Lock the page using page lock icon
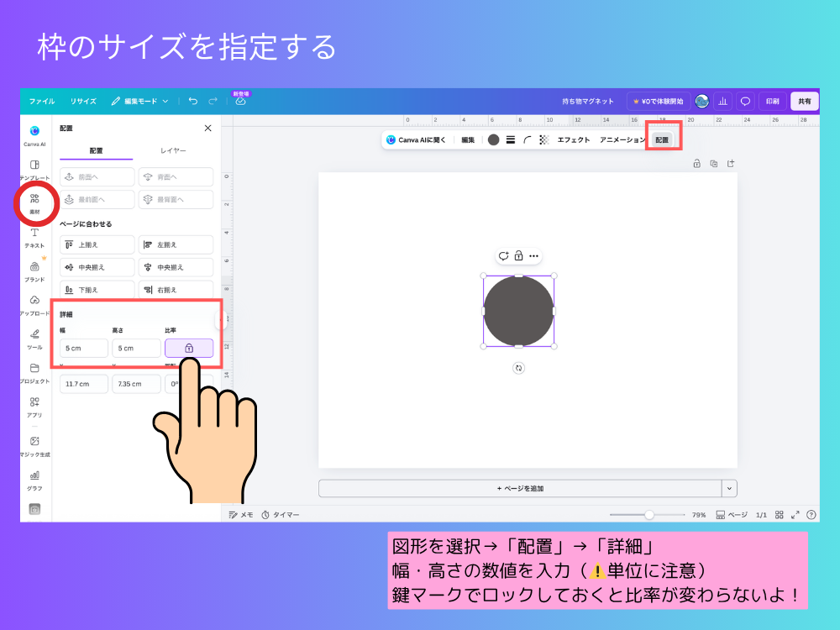 tap(697, 164)
